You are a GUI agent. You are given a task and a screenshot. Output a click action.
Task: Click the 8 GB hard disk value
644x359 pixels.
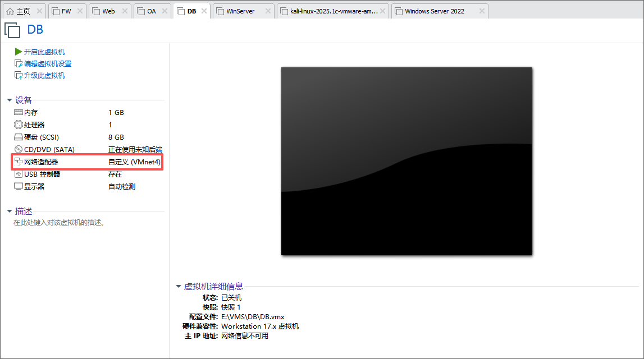(x=116, y=137)
